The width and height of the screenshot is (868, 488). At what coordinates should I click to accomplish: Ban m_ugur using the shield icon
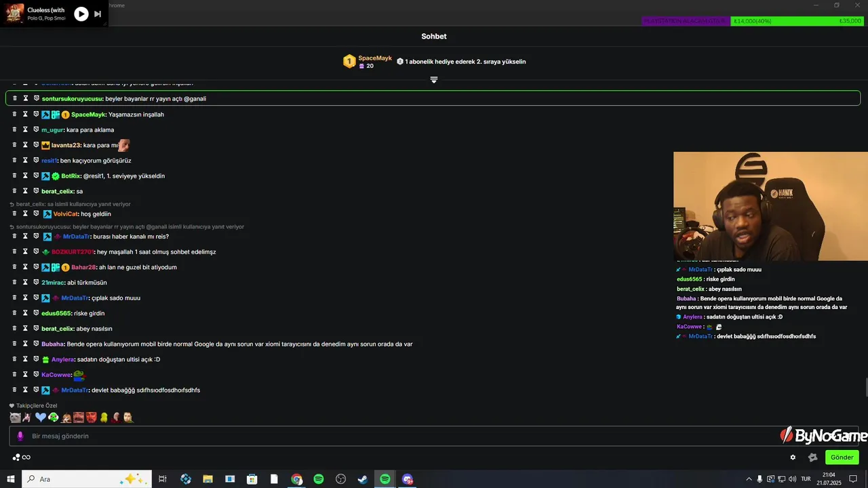(37, 129)
